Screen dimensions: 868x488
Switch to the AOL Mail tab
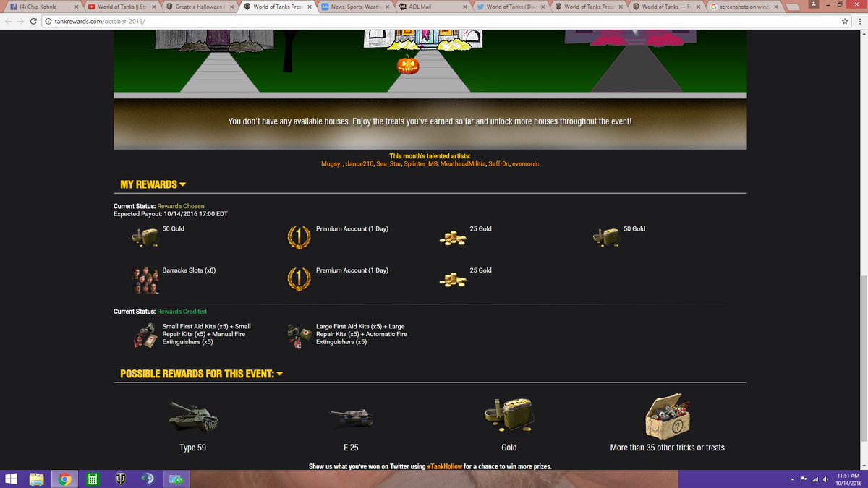tap(433, 7)
